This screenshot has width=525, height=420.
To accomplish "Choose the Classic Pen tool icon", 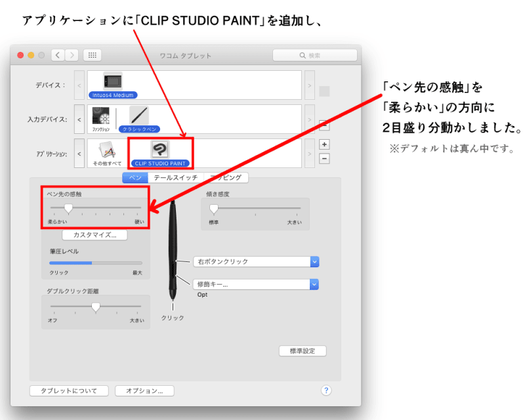I will tap(139, 115).
